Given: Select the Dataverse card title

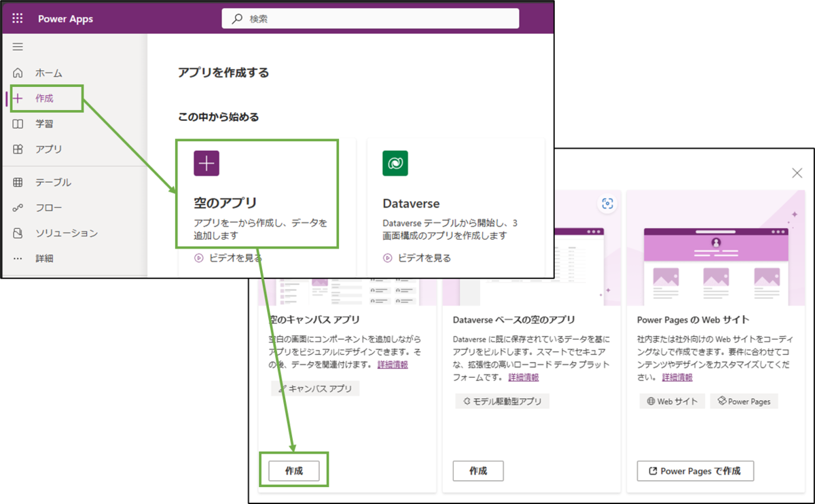Looking at the screenshot, I should [411, 203].
